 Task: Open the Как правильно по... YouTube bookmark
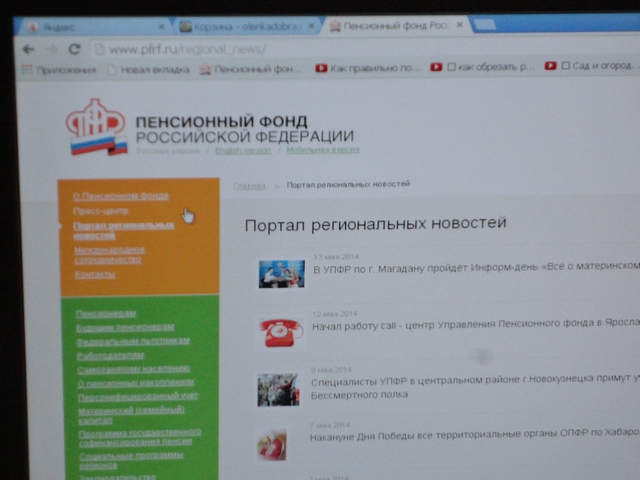(367, 67)
